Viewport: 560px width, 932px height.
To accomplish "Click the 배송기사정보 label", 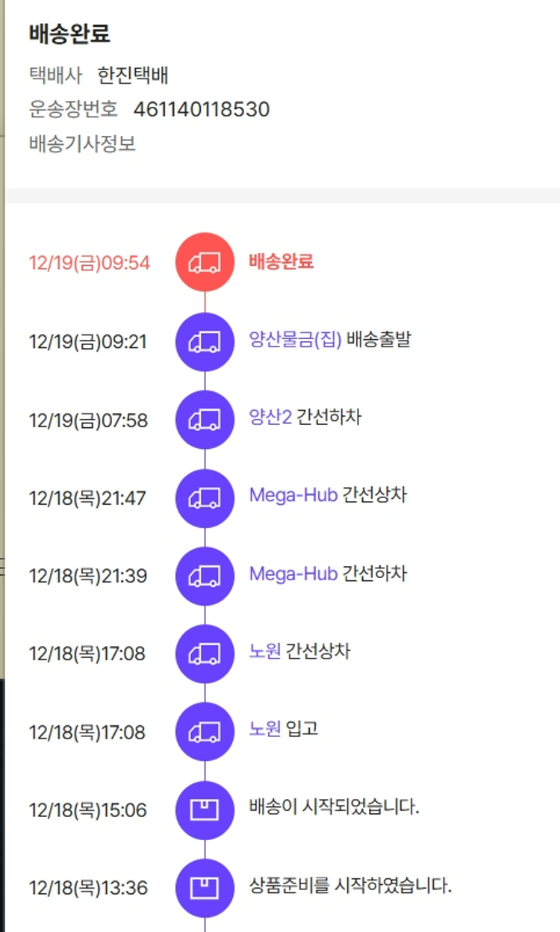I will click(x=82, y=143).
